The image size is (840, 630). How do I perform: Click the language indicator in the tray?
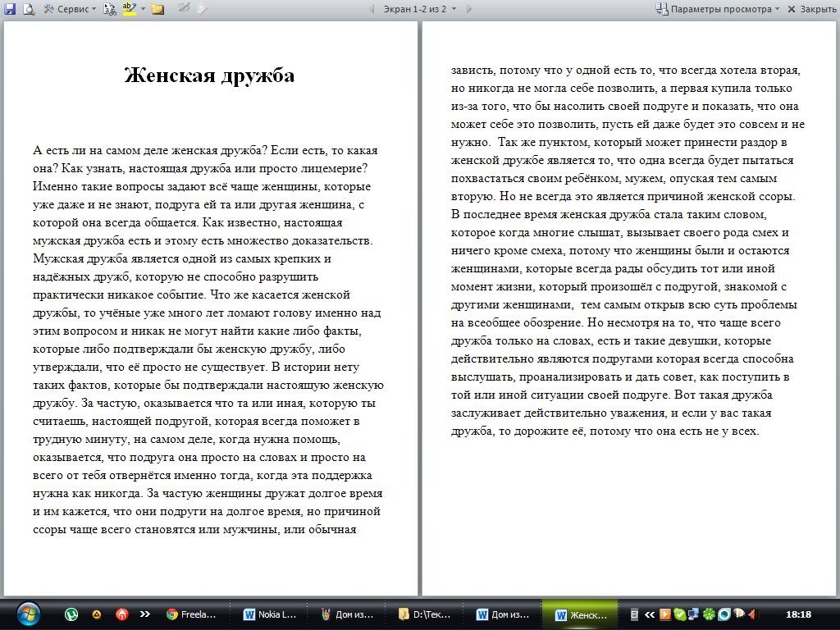pyautogui.click(x=634, y=614)
